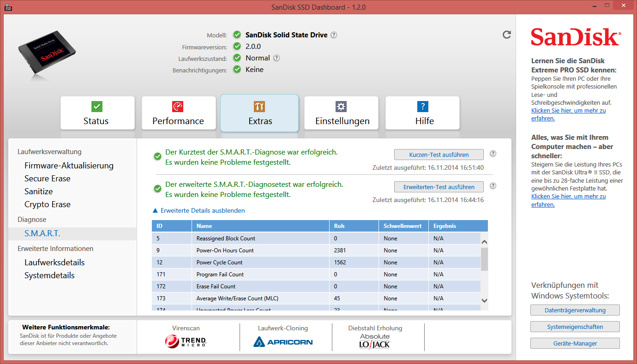Image resolution: width=637 pixels, height=364 pixels.
Task: Click the help icon next to Erweiterten-Test ausführen
Action: point(493,186)
